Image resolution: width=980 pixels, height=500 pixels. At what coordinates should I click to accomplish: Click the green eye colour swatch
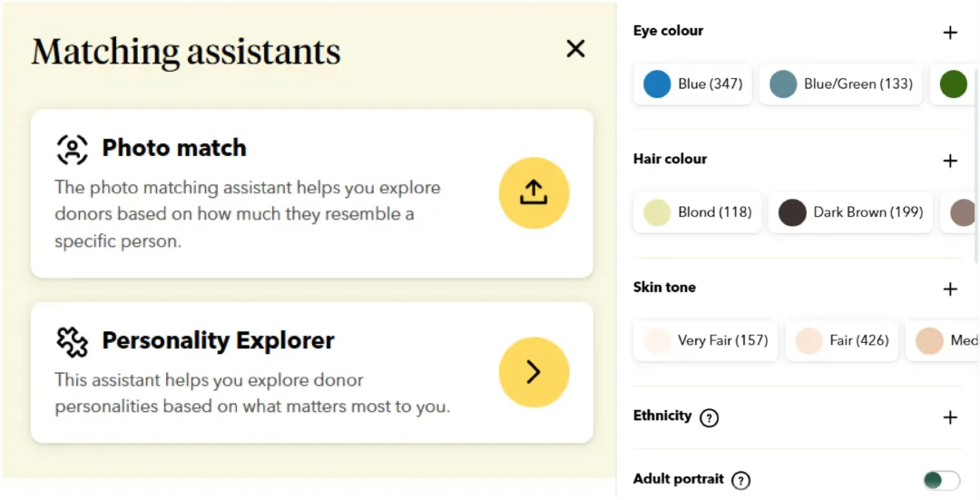point(954,84)
